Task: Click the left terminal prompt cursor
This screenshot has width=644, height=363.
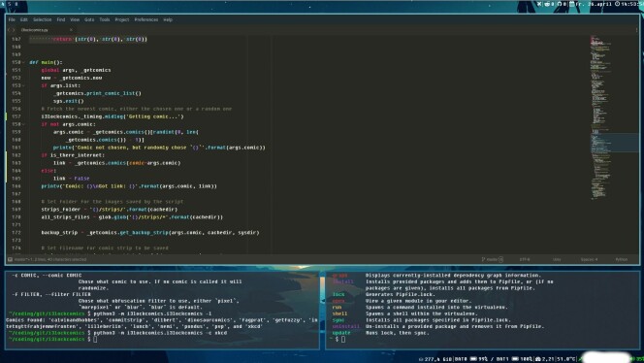Action: click(x=95, y=339)
